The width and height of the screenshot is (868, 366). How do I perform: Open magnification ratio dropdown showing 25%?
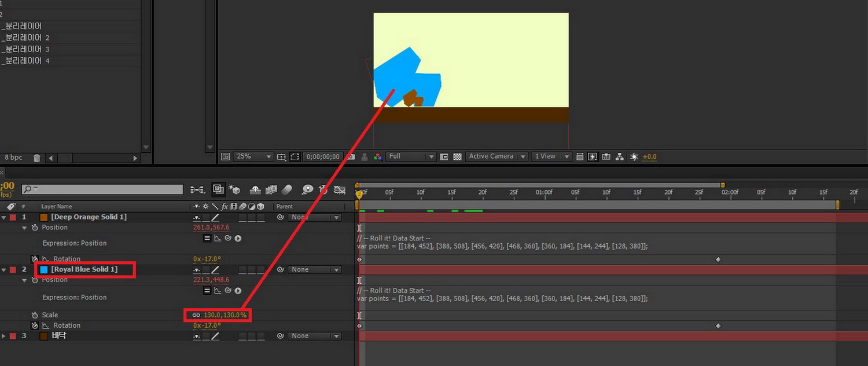(253, 156)
